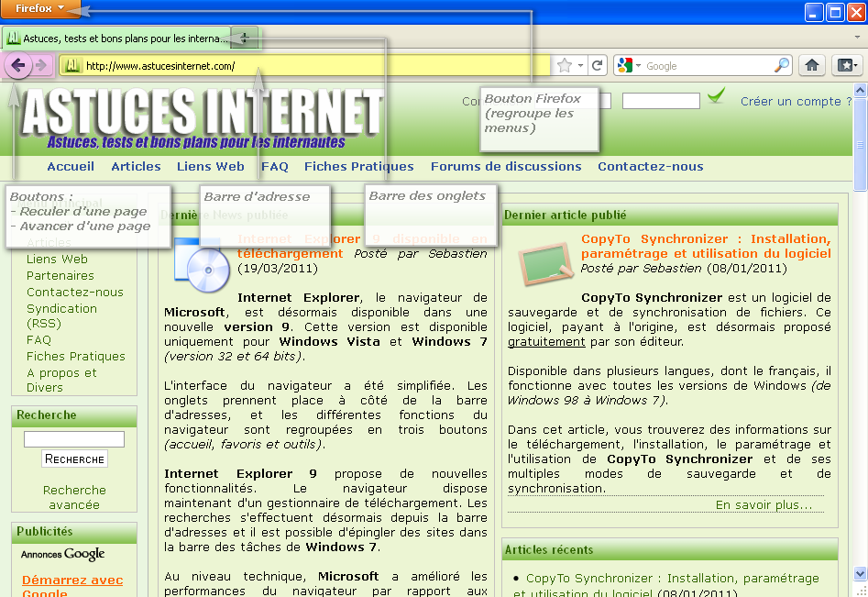868x597 pixels.
Task: Click the green chalkboard article thumbnail
Action: tap(545, 263)
